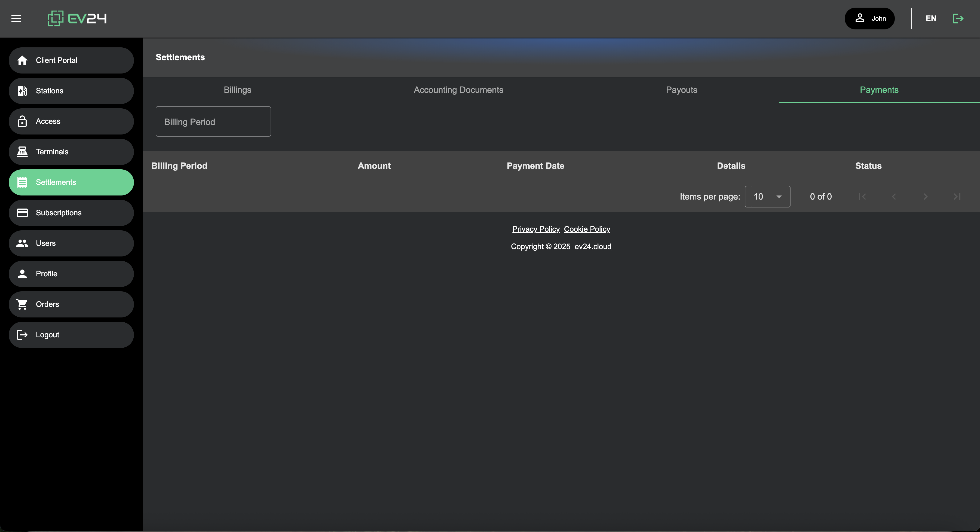Open Terminals via register icon

click(x=22, y=152)
